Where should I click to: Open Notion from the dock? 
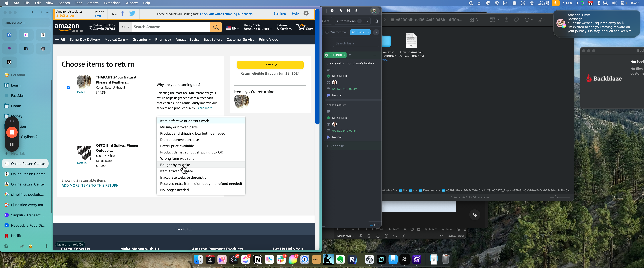tap(257, 259)
